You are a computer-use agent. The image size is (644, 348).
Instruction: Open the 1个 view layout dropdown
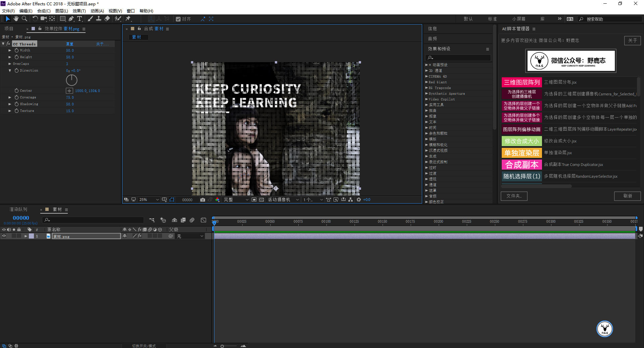313,200
